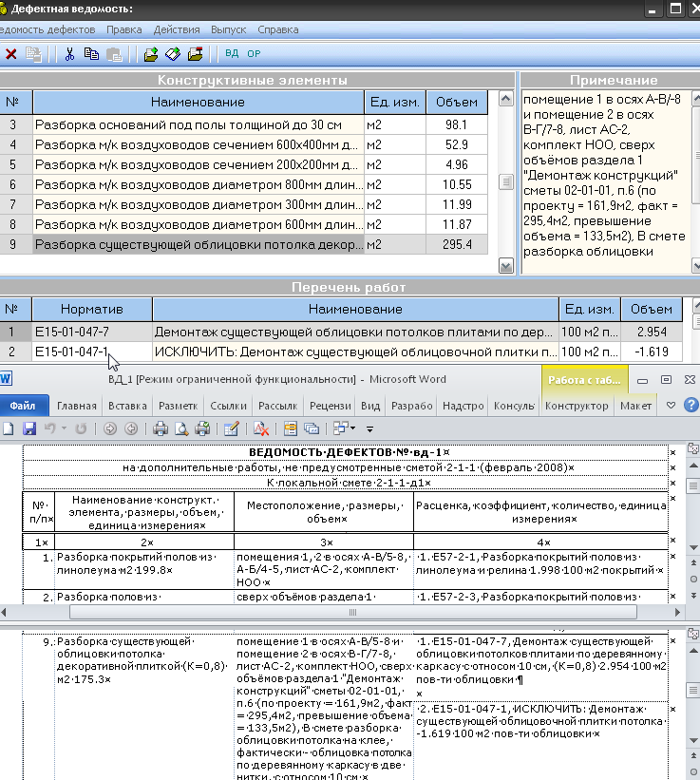Click the Наименование column header in Конструктивные элементы
700x780 pixels.
coord(197,102)
